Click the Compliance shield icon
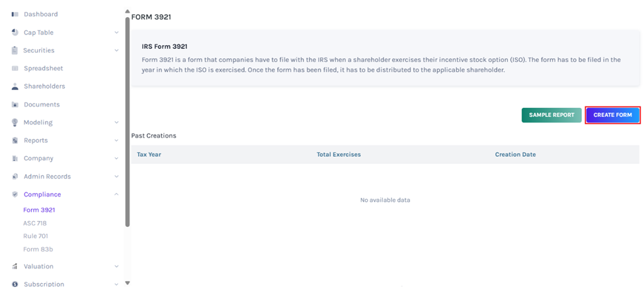This screenshot has width=644, height=295. pyautogui.click(x=15, y=194)
